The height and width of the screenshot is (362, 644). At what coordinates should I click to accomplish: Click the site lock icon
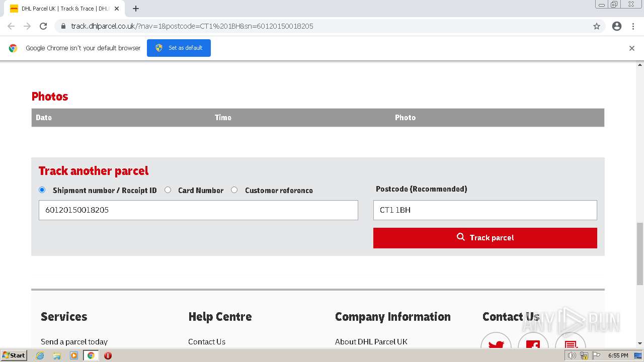click(x=63, y=26)
